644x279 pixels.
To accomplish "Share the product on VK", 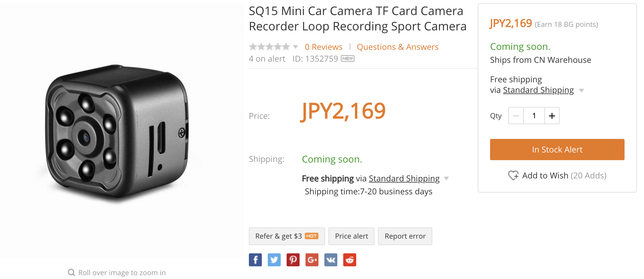I will [x=331, y=260].
